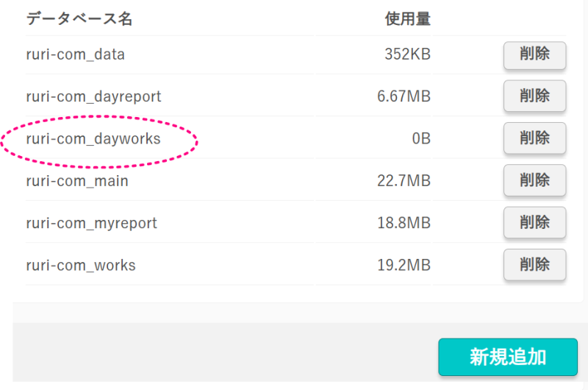Delete the ruri-com_dayworks database
The image size is (588, 390).
click(x=534, y=138)
